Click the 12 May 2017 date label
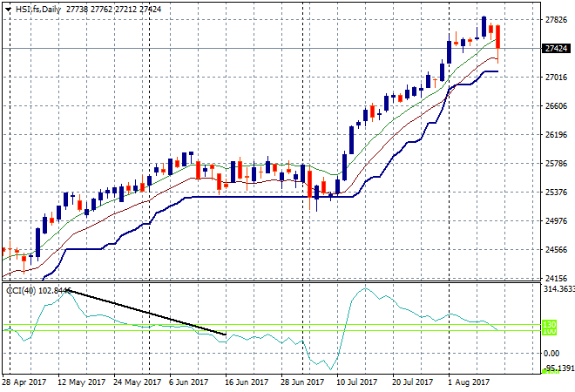 point(81,382)
